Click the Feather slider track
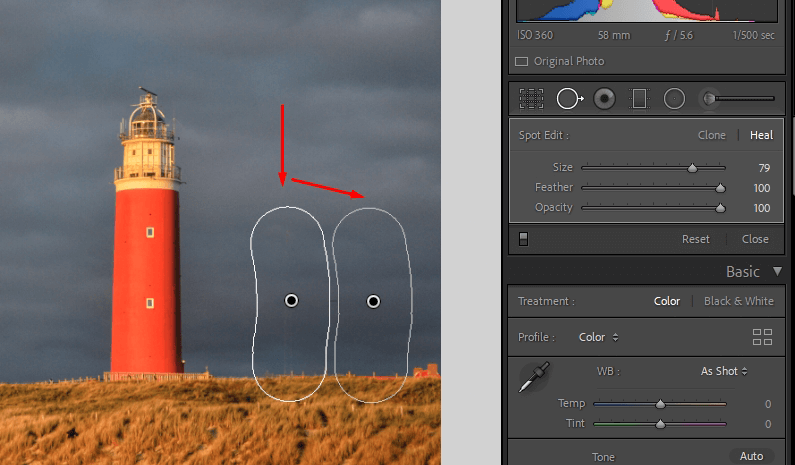This screenshot has height=465, width=795. [x=650, y=188]
